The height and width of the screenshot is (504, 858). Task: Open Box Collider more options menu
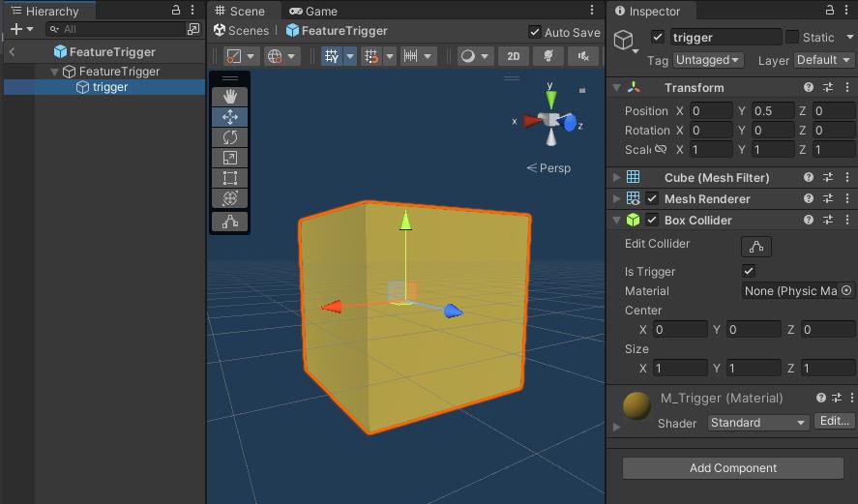point(847,220)
